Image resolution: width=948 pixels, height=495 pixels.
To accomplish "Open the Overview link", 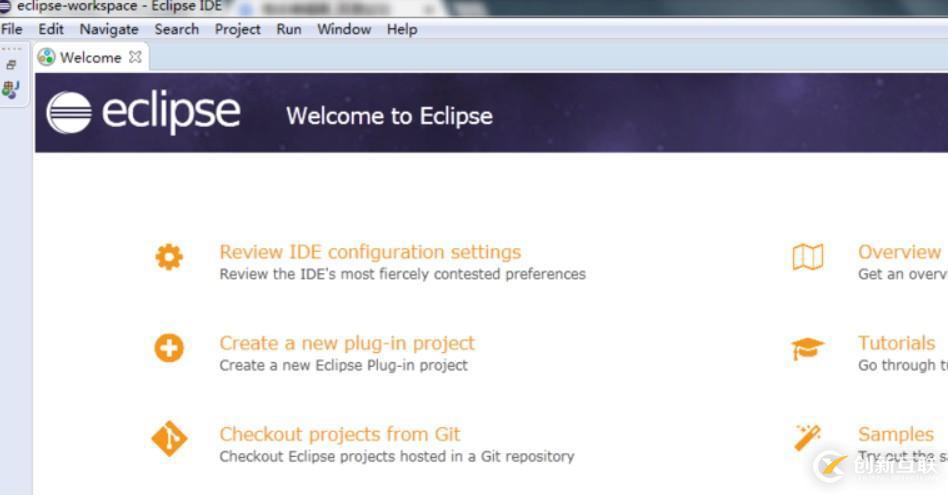I will coord(900,252).
